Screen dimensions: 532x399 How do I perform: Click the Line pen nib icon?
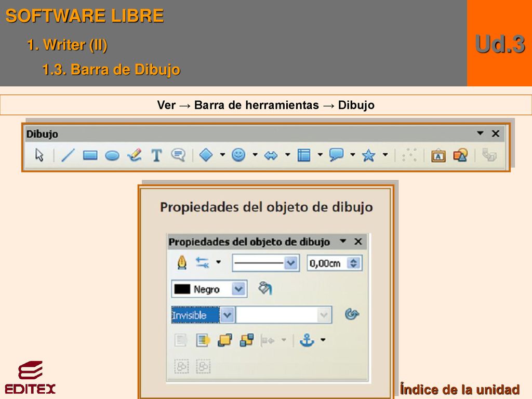pyautogui.click(x=182, y=262)
